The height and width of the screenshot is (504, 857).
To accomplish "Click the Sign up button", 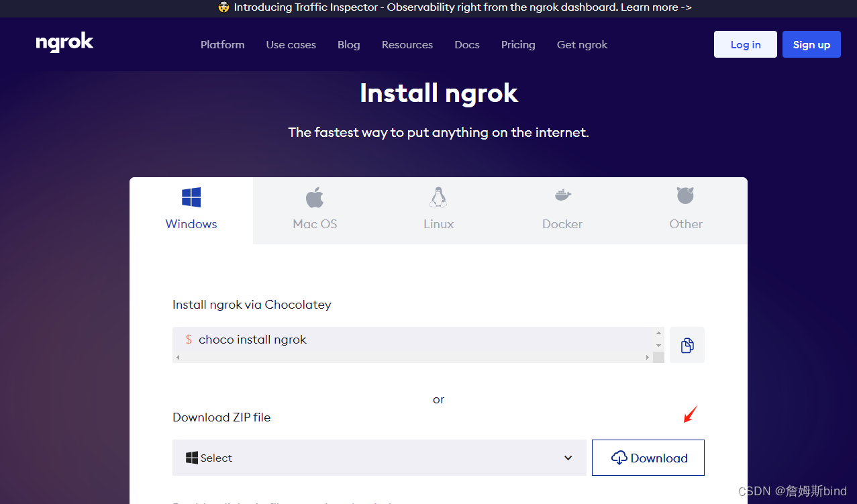I will 811,44.
